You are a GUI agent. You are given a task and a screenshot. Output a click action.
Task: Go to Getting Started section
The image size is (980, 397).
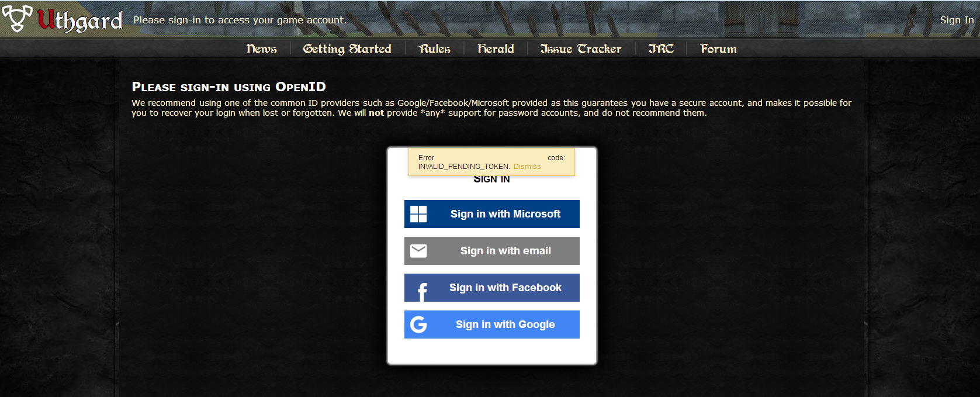(x=347, y=49)
